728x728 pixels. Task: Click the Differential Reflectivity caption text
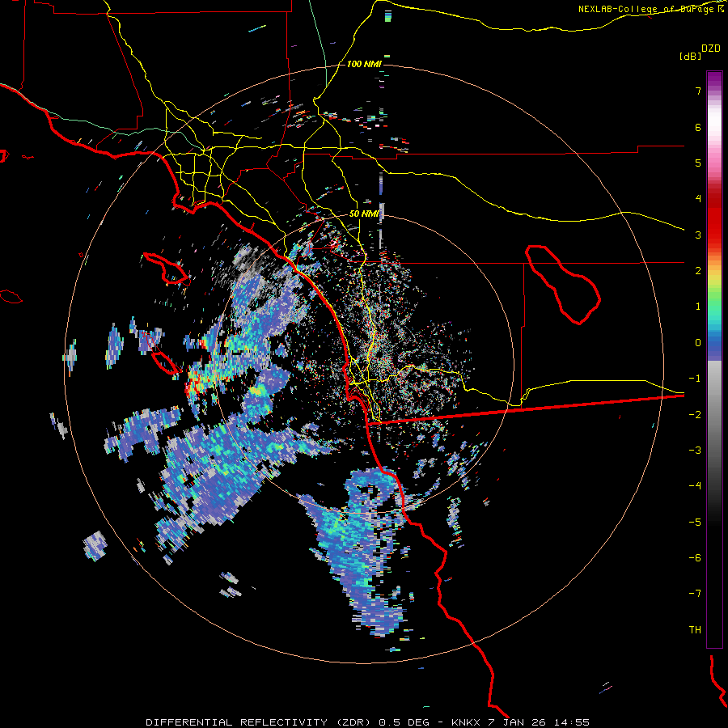point(367,722)
